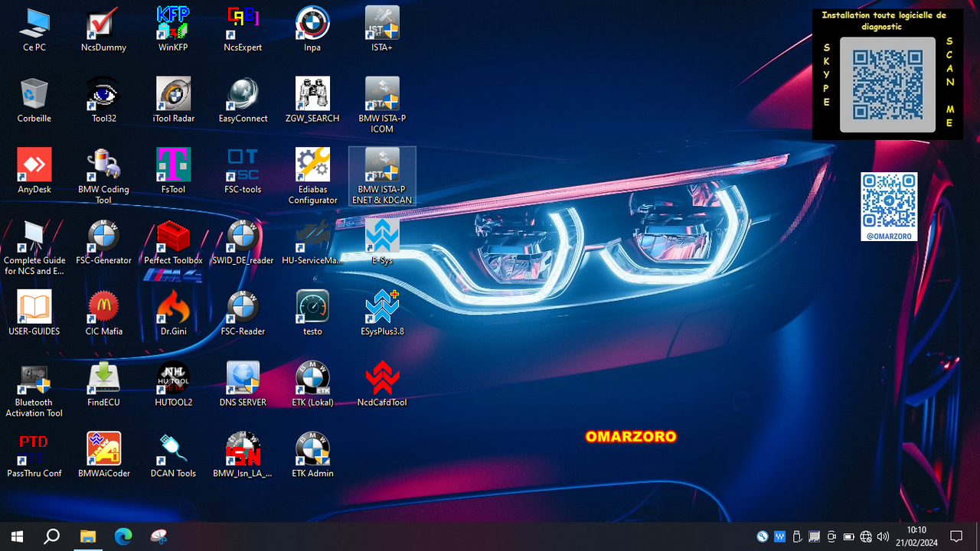Open BMW ISTA-P ICOM shortcut
Screen dimensions: 980x551
[382, 106]
